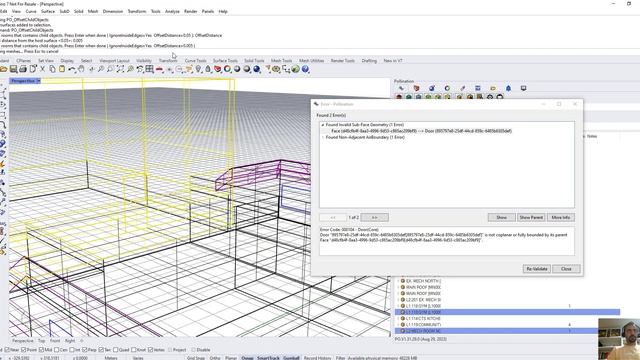The width and height of the screenshot is (640, 360).
Task: Switch to the Curve Tools toolbar tab
Action: click(x=196, y=61)
